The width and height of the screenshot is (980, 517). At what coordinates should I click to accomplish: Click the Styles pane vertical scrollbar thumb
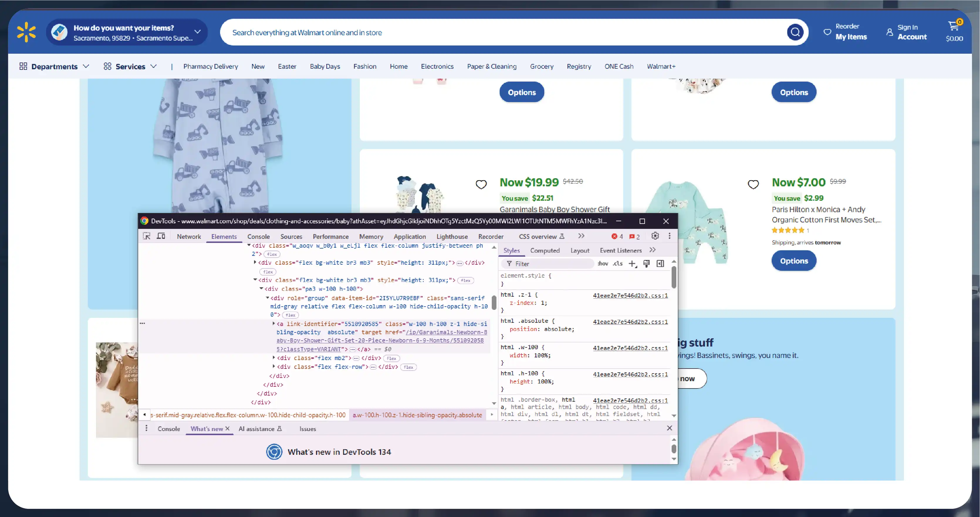click(x=674, y=277)
